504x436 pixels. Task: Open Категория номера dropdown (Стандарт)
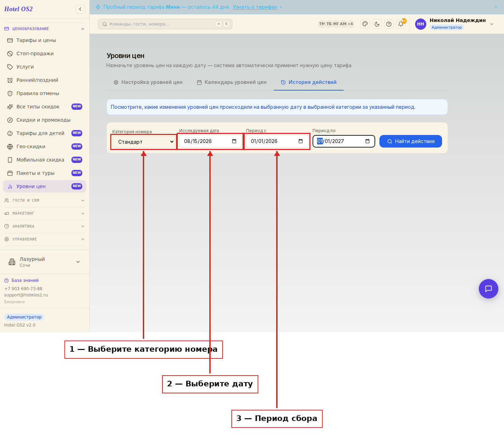[x=144, y=142]
